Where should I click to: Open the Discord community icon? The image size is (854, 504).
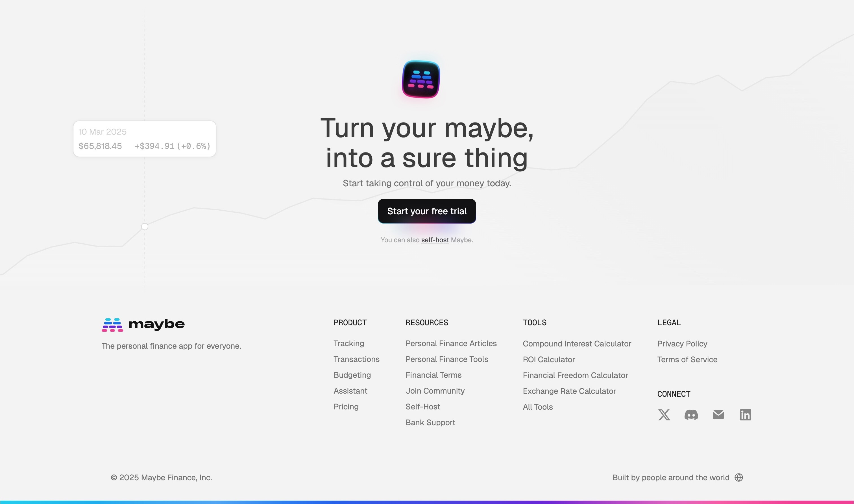coord(691,415)
